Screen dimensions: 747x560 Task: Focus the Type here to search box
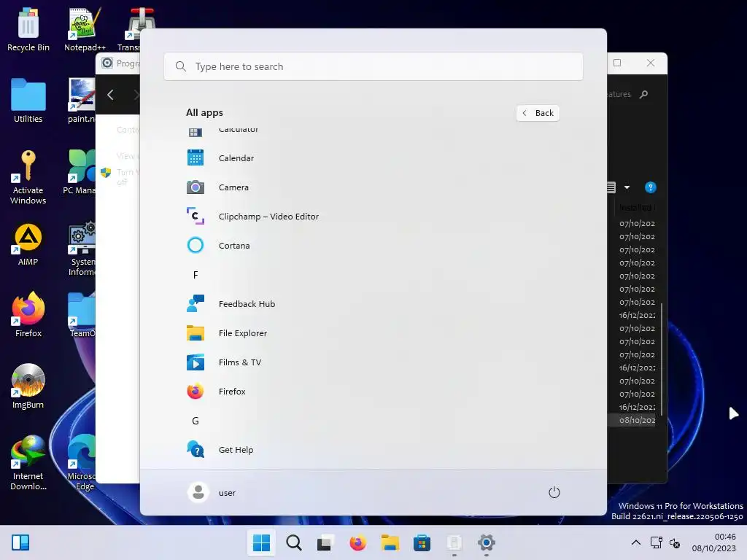[x=373, y=66]
